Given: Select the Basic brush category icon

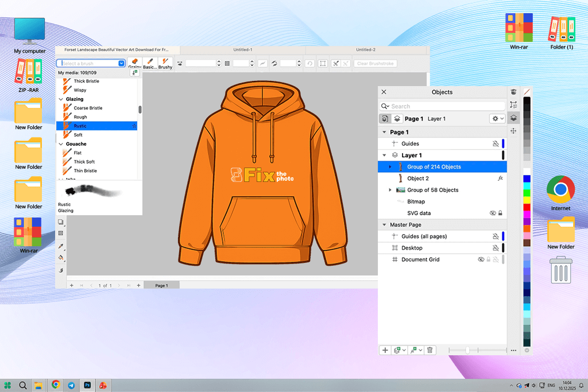Looking at the screenshot, I should tap(150, 63).
